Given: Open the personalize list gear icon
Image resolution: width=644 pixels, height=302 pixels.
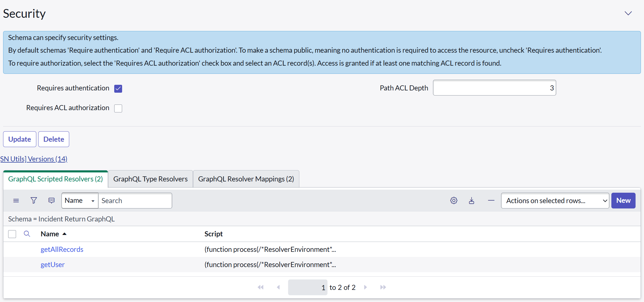Looking at the screenshot, I should [x=454, y=201].
